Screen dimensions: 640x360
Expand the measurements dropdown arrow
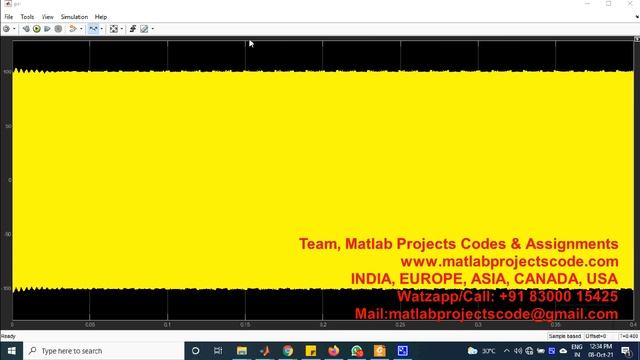tap(153, 29)
